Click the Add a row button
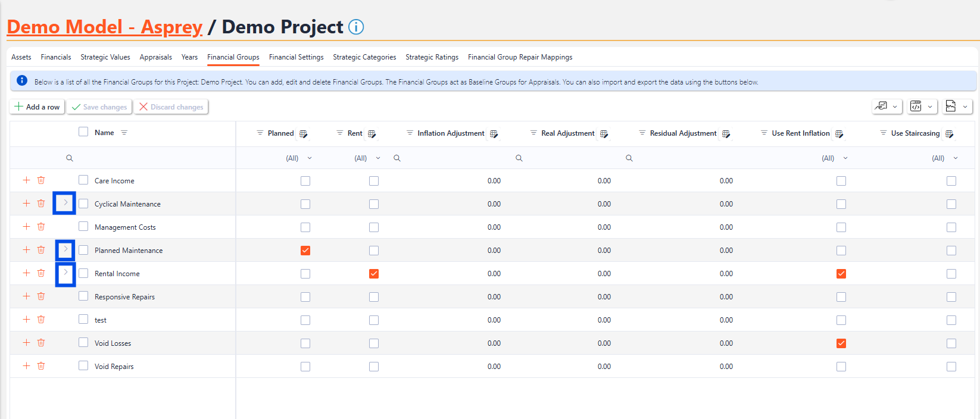The width and height of the screenshot is (980, 419). (x=37, y=107)
